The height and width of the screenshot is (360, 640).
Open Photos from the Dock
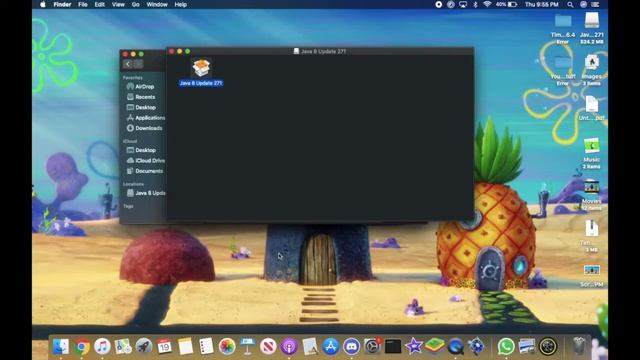pyautogui.click(x=227, y=347)
